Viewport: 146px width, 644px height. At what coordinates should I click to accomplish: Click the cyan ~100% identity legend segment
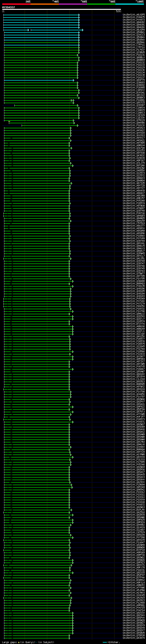pyautogui.click(x=129, y=4)
